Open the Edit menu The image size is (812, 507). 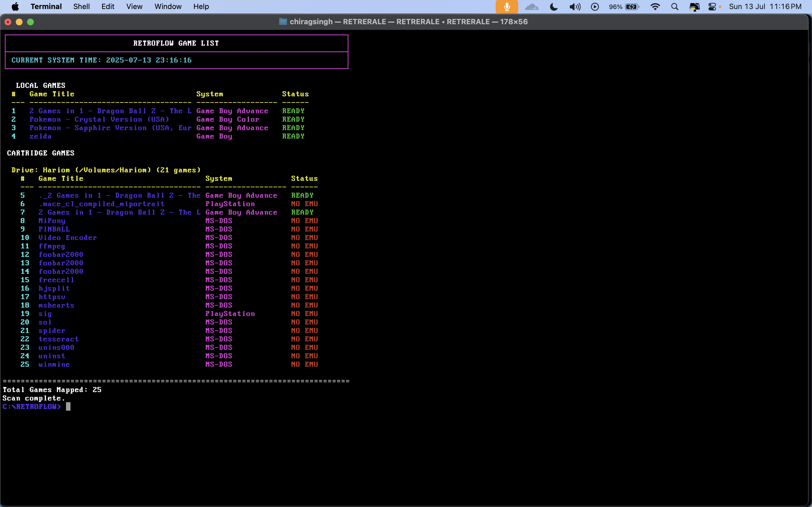point(108,7)
